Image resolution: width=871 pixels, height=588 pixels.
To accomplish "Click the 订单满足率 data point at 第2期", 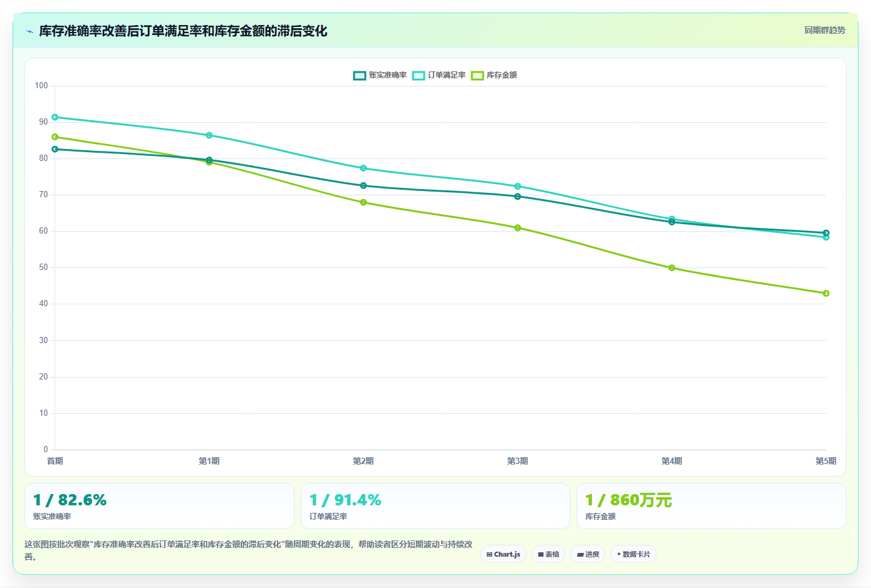I will (x=363, y=168).
